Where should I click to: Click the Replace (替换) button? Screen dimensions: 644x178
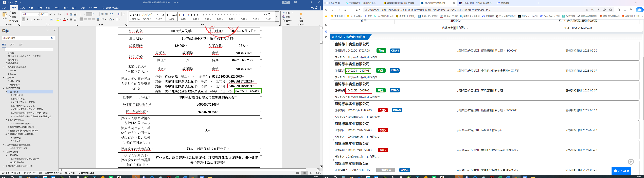tap(286, 17)
